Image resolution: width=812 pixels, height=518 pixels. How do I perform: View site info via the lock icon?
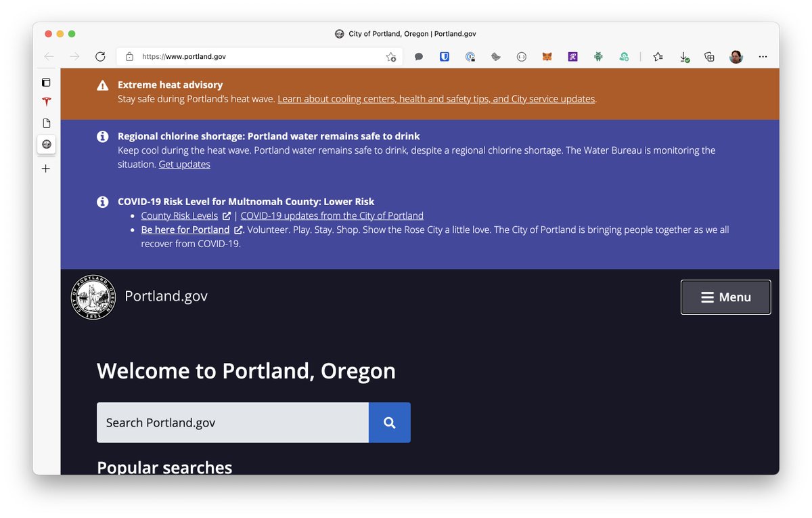pyautogui.click(x=129, y=57)
